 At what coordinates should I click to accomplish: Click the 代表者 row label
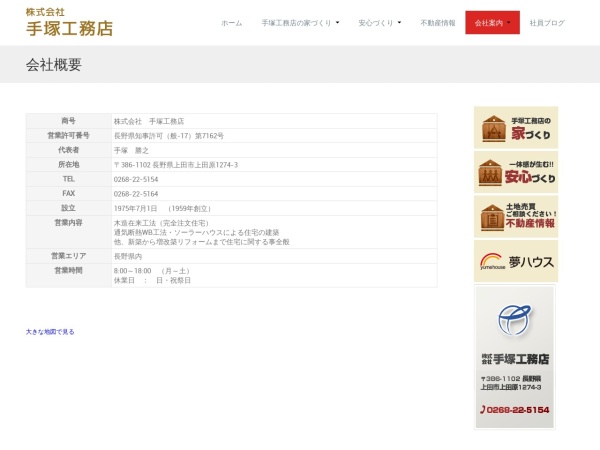click(68, 150)
